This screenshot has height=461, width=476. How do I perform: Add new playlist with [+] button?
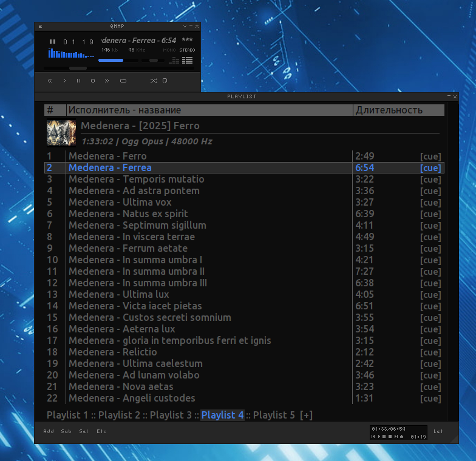coord(307,415)
